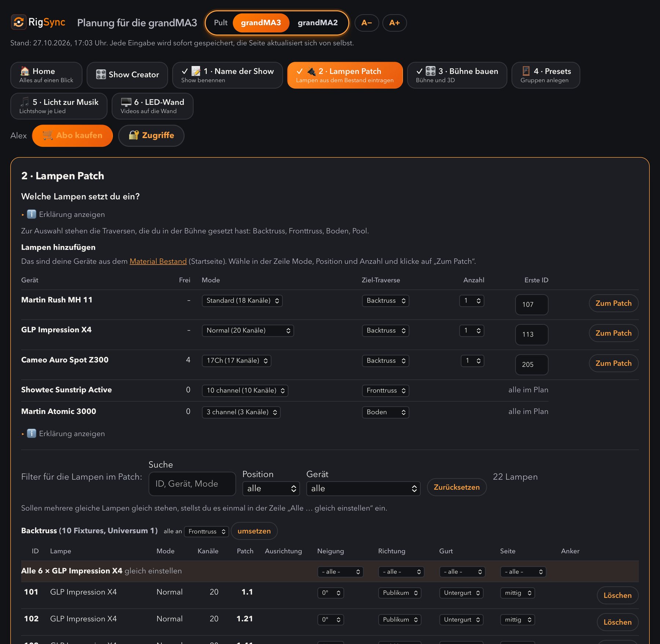
Task: Click the stage icon on Bühne bauen
Action: (x=430, y=71)
